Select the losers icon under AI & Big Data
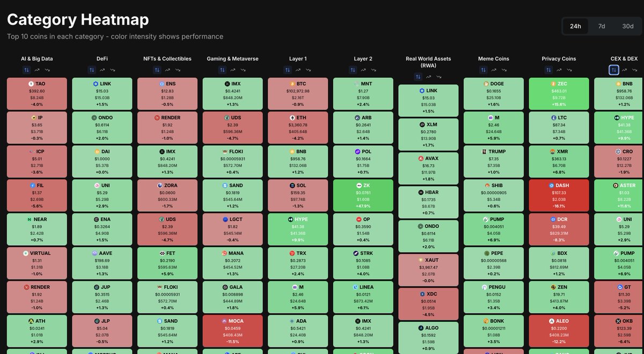 48,70
